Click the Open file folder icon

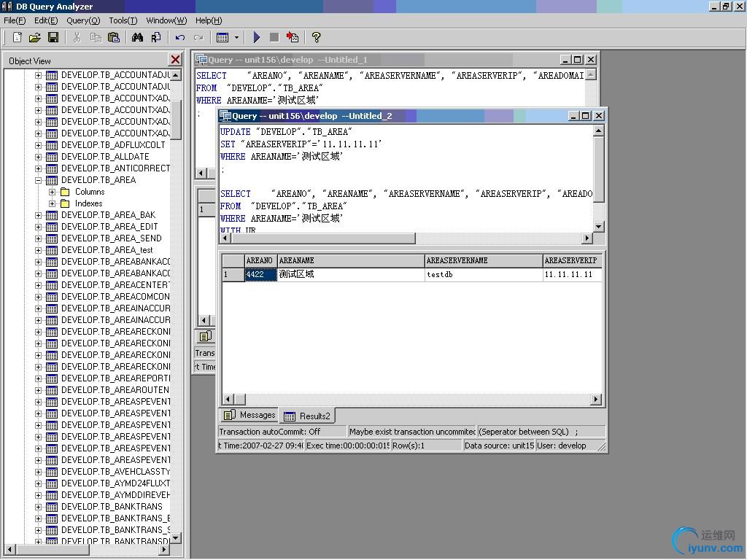[35, 37]
